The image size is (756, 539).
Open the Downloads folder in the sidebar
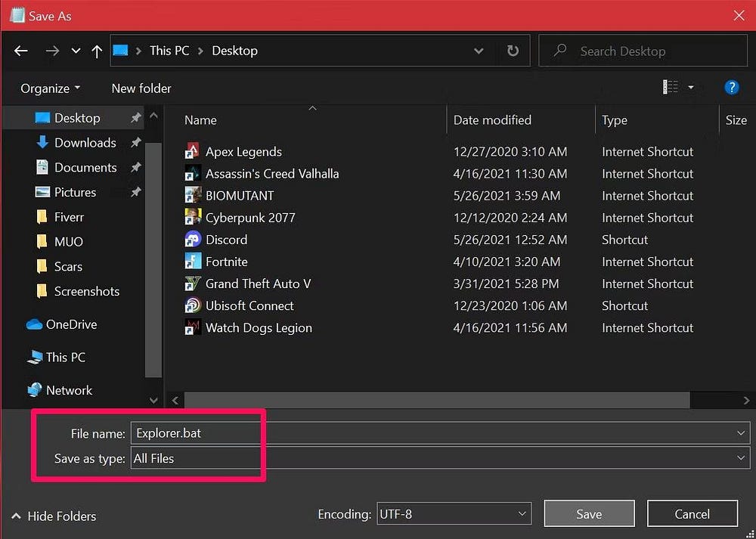(85, 142)
